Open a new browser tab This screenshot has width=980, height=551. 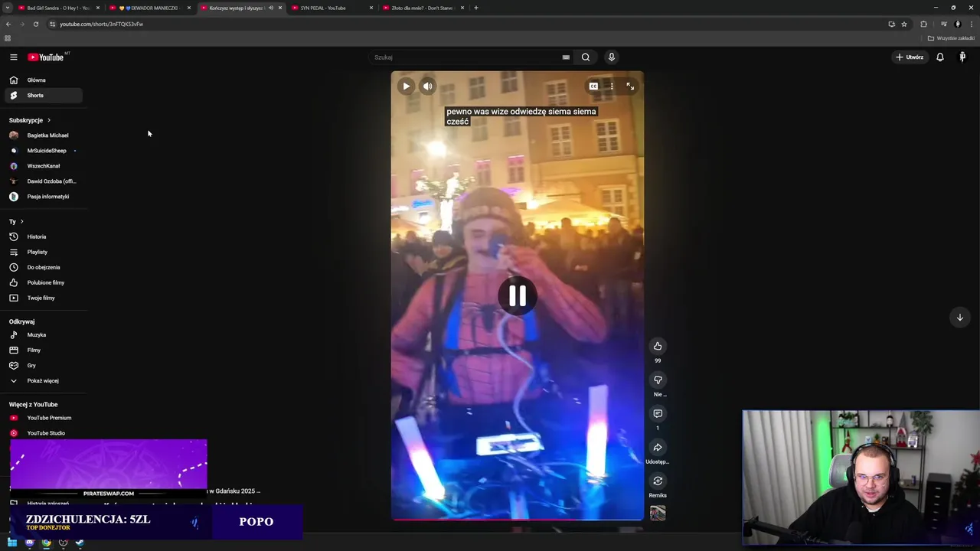pyautogui.click(x=476, y=8)
